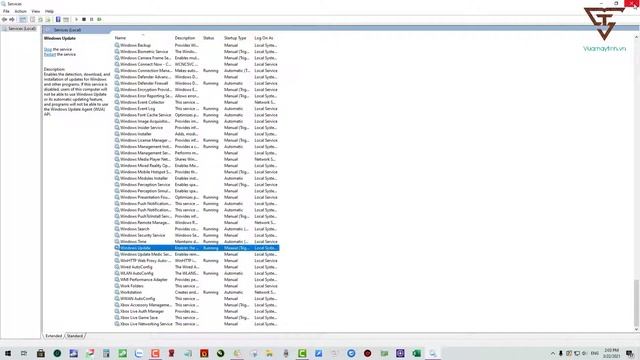This screenshot has height=360, width=640.
Task: Click the gear icon beside Work Folders
Action: point(117,286)
